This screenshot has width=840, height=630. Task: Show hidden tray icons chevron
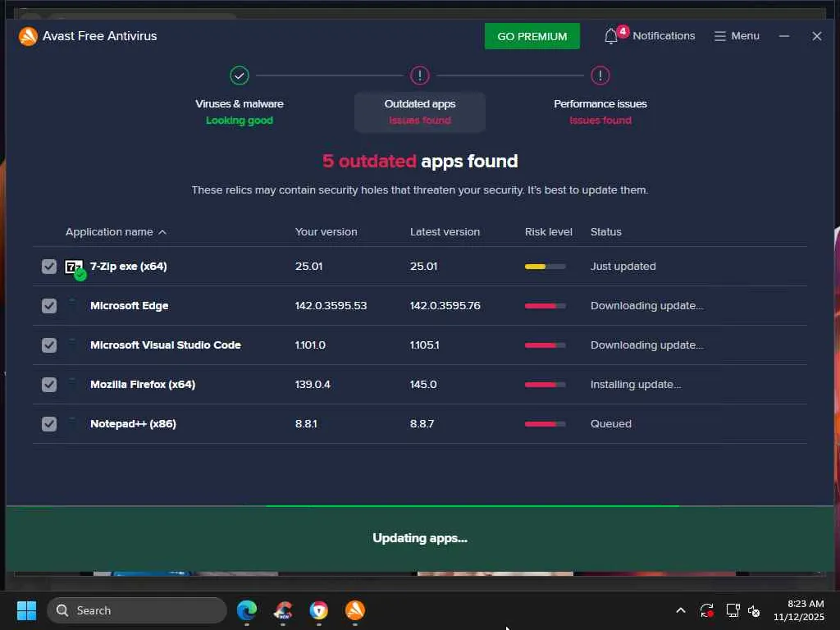[x=680, y=610]
